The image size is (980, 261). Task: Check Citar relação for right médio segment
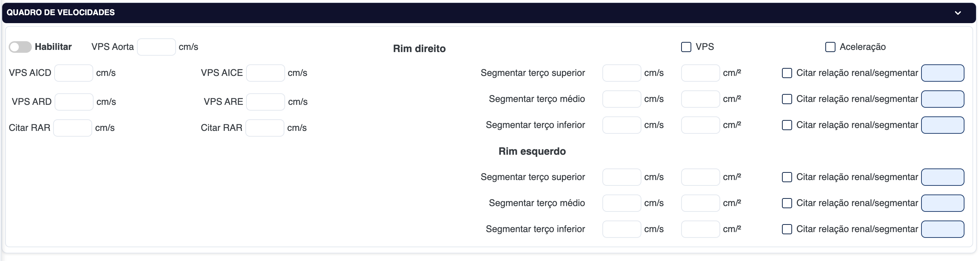point(787,99)
